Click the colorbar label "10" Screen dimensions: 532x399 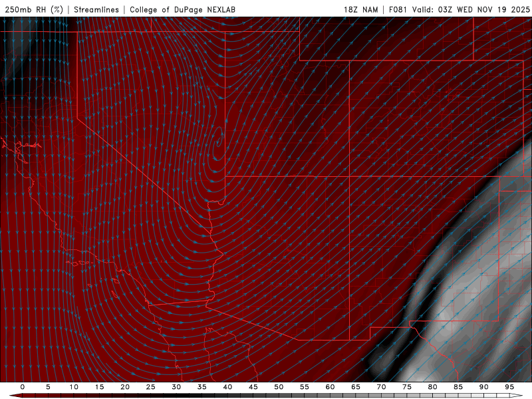pos(74,387)
